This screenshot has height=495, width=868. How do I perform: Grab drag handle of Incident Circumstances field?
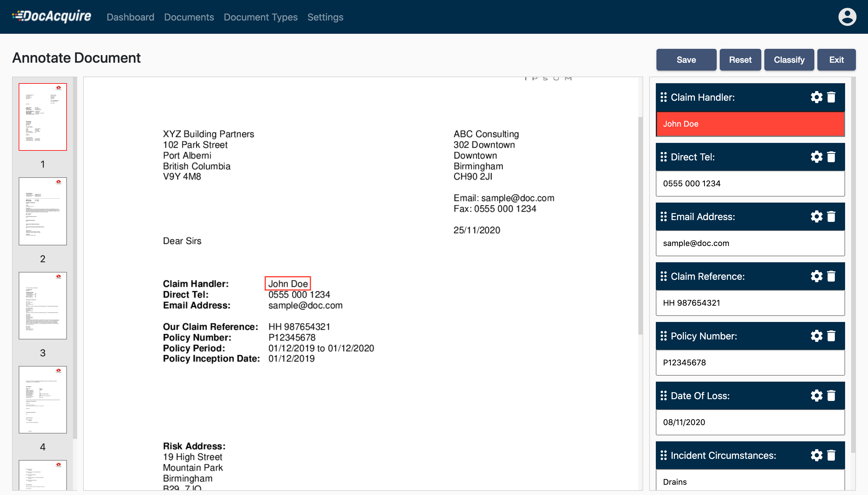click(x=663, y=455)
